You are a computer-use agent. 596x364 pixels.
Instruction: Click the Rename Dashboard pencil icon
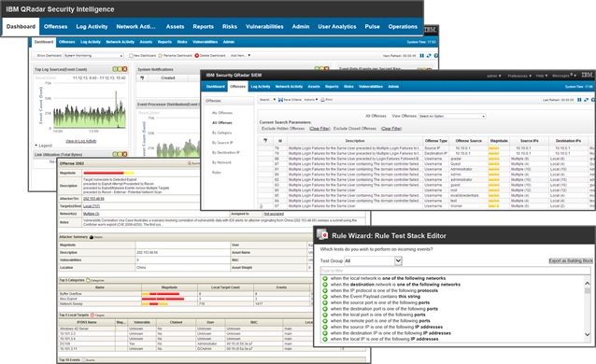161,55
